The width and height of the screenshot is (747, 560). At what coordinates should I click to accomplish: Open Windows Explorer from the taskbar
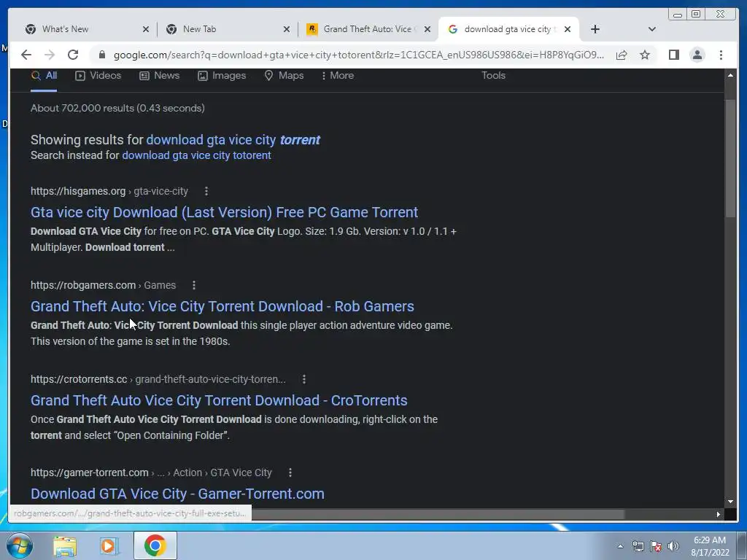(x=65, y=546)
